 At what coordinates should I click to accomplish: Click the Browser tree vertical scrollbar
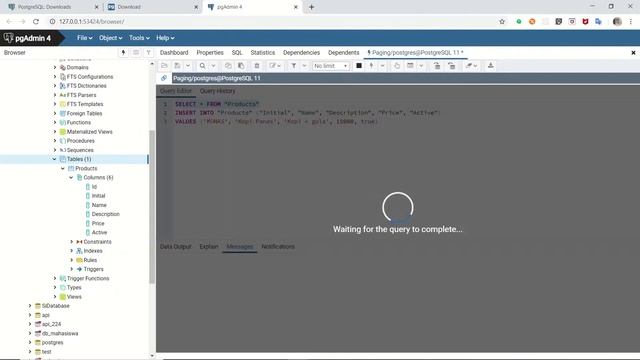click(152, 207)
